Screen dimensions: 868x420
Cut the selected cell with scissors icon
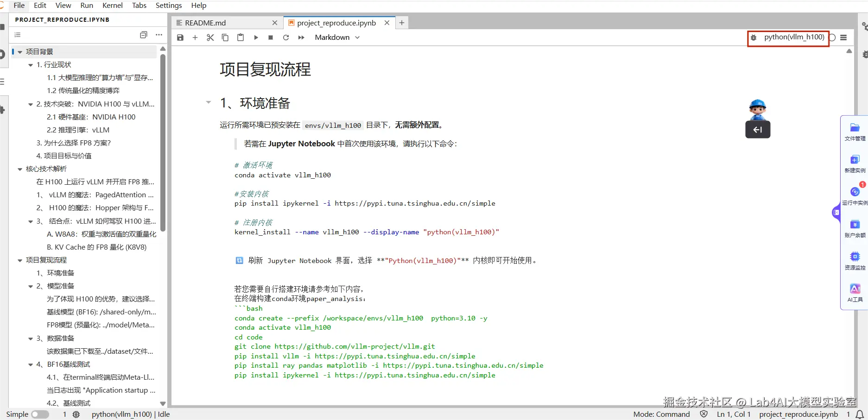coord(210,38)
